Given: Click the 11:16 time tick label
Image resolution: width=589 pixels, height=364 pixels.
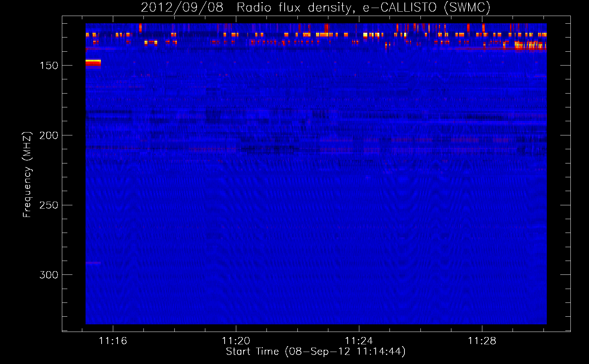Looking at the screenshot, I should pyautogui.click(x=113, y=341).
